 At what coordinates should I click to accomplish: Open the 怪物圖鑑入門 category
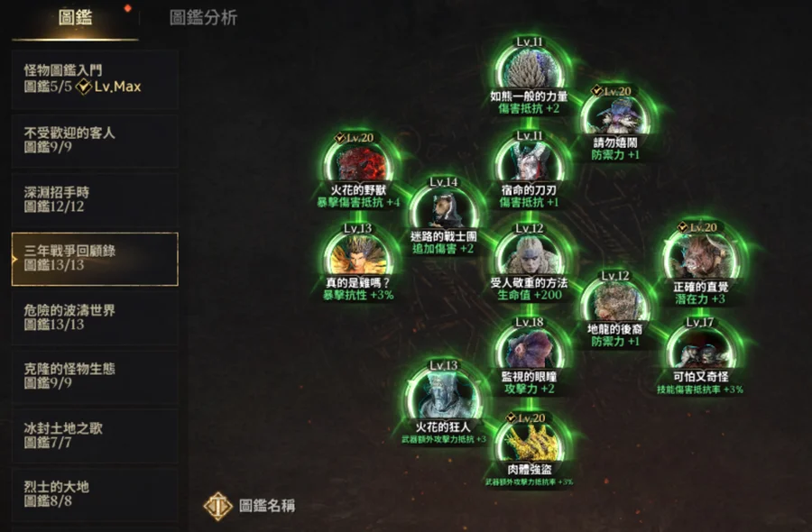[95, 79]
